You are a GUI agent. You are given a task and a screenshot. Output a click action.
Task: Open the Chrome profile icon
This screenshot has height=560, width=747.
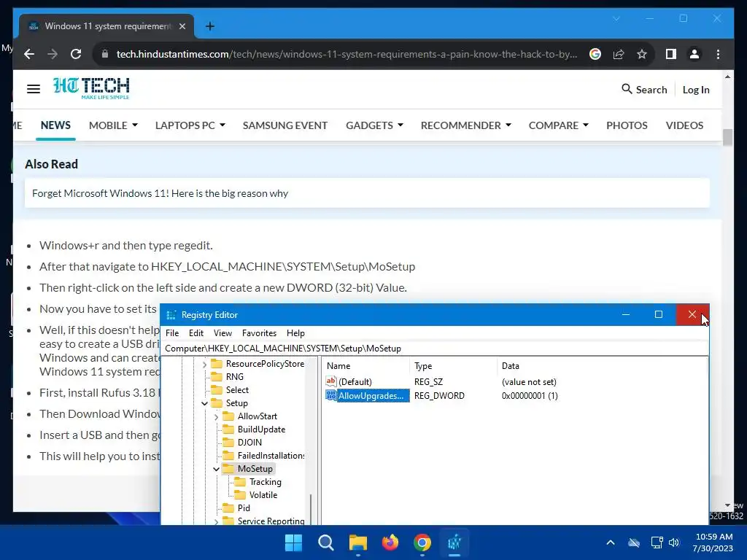pos(694,54)
